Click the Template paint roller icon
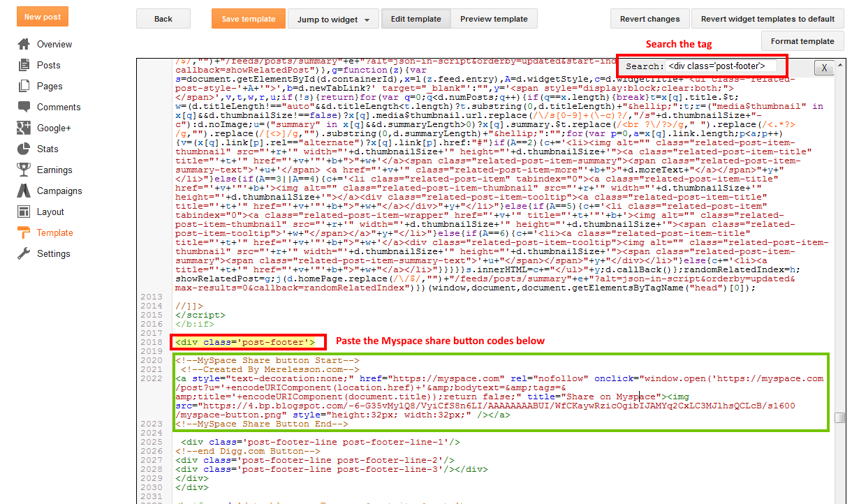The height and width of the screenshot is (504, 852). (24, 232)
